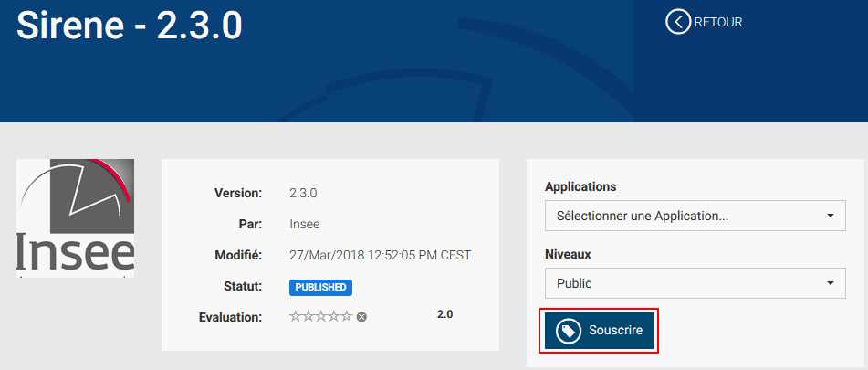This screenshot has width=868, height=370.
Task: Click the tag icon on Souscrire
Action: [x=569, y=332]
